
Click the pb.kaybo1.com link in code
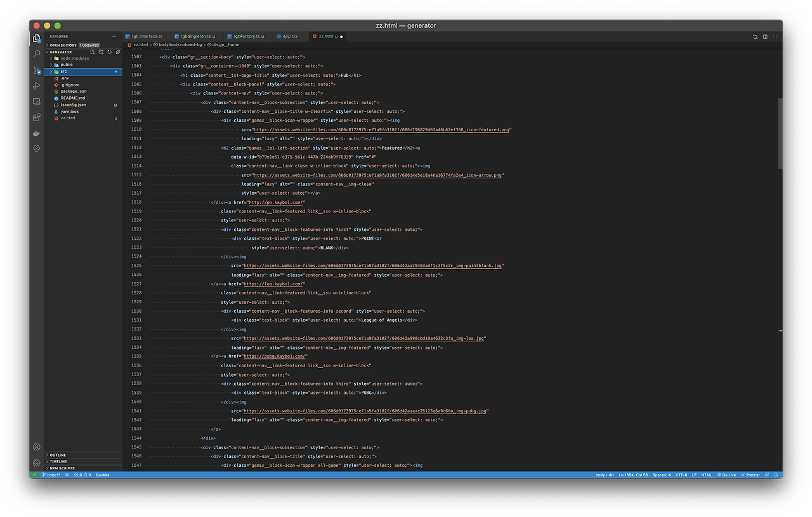277,202
